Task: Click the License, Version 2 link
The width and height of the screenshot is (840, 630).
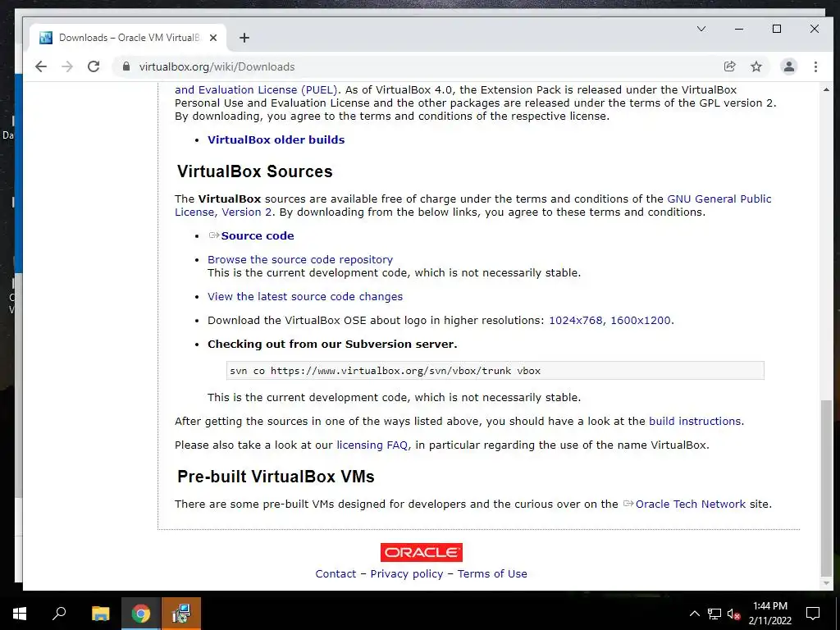Action: [x=223, y=212]
